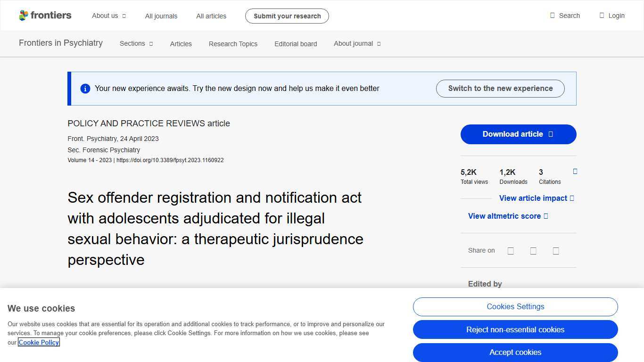The width and height of the screenshot is (644, 362).
Task: Expand the About us dropdown
Action: click(109, 16)
